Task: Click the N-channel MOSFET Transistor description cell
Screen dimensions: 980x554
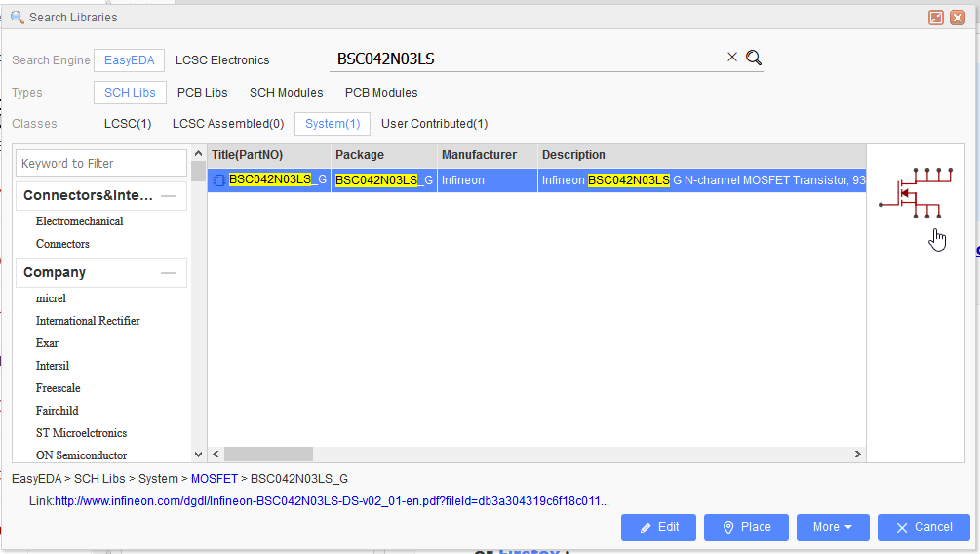Action: tap(702, 180)
